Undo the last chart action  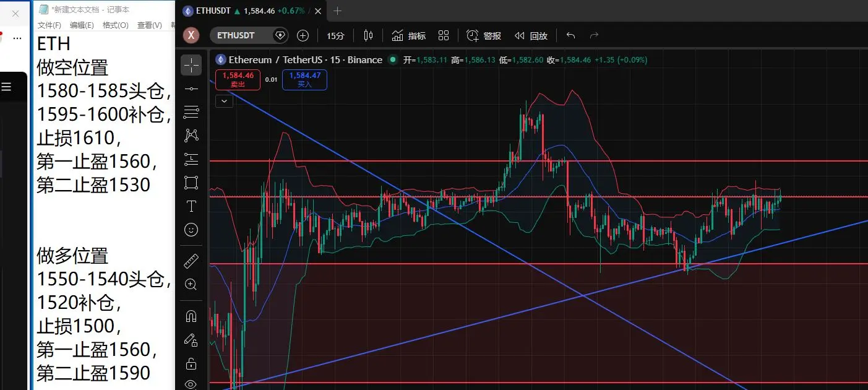570,35
